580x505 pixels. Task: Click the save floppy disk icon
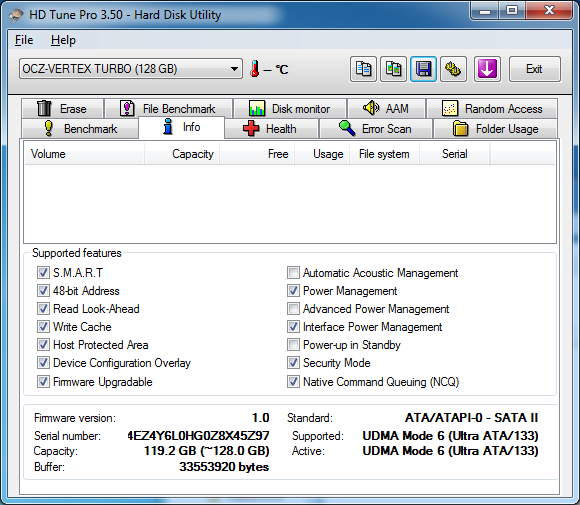424,69
